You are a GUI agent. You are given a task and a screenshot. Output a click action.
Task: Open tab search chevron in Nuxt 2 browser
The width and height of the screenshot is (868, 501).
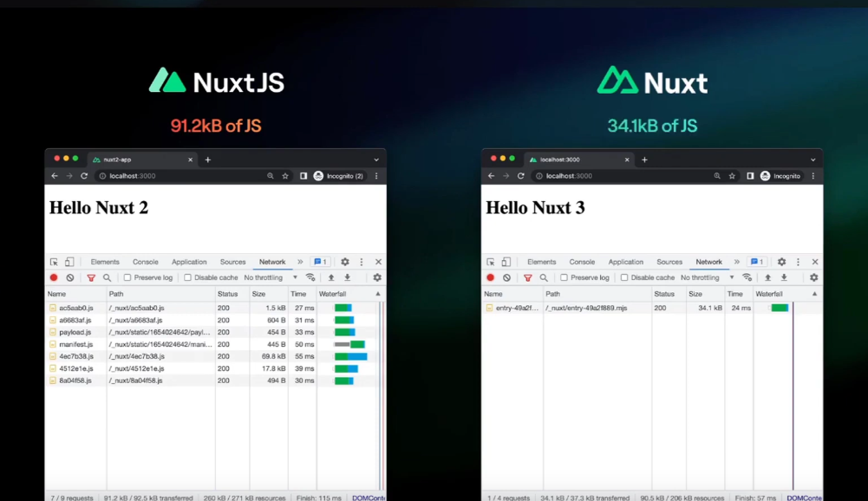pyautogui.click(x=376, y=159)
